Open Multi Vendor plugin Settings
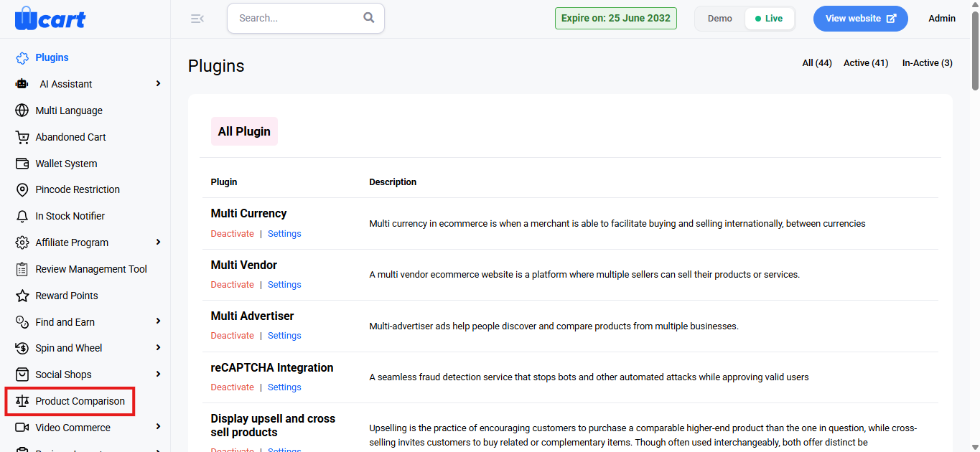 [x=284, y=285]
